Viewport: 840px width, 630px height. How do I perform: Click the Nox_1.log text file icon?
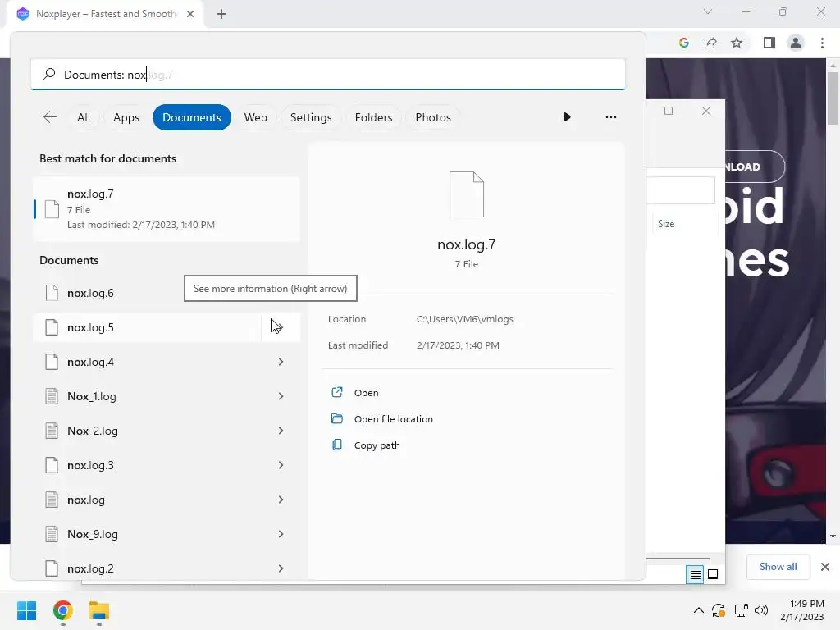(52, 396)
